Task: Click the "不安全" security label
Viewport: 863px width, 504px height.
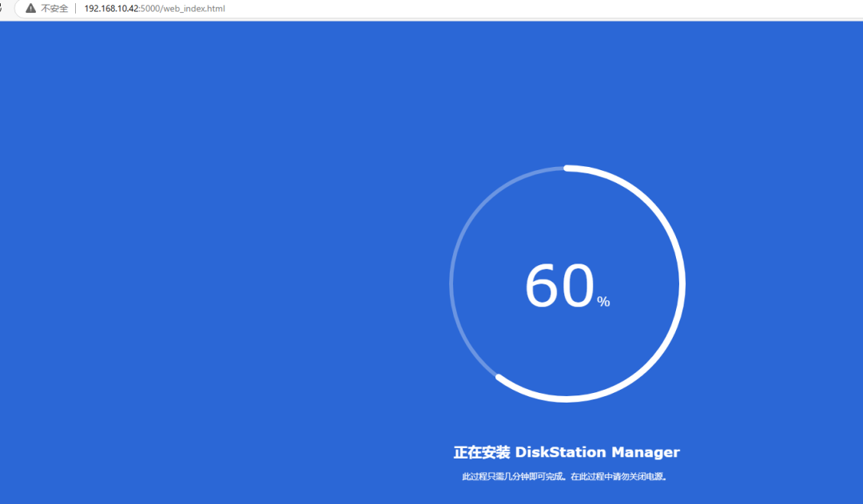Action: (54, 8)
